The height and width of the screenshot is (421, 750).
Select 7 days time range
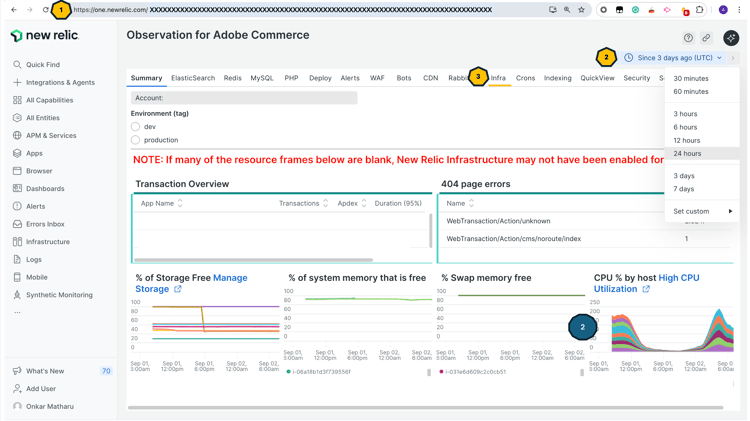[684, 189]
